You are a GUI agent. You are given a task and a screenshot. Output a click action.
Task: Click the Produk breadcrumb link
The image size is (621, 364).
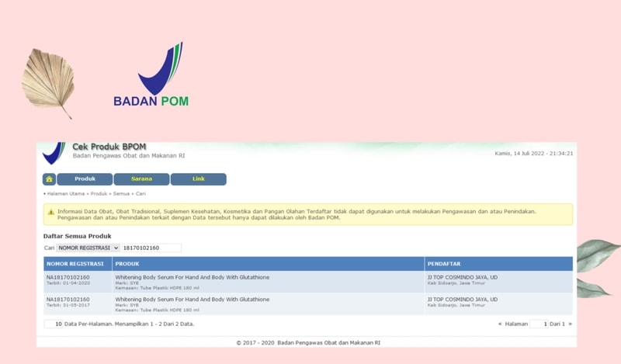[99, 194]
